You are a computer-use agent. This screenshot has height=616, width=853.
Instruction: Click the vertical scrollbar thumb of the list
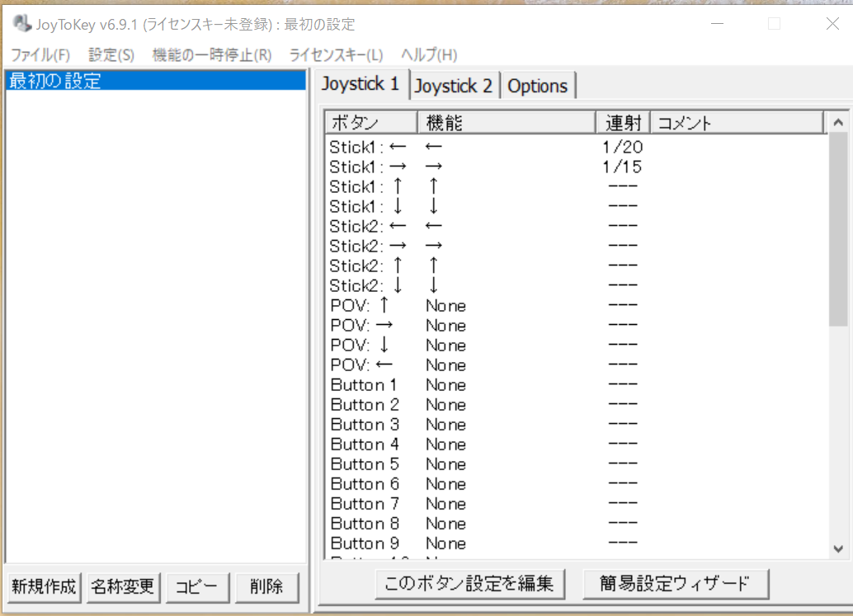[838, 230]
